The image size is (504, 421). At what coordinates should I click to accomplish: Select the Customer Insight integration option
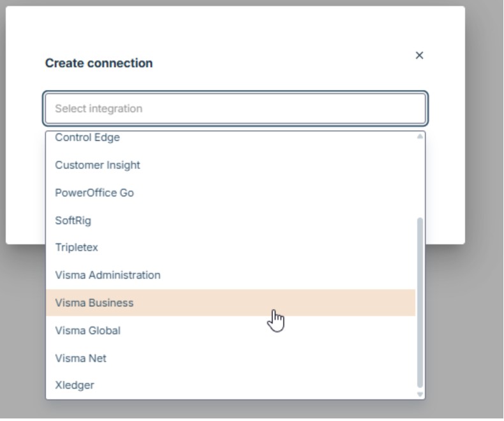click(98, 165)
